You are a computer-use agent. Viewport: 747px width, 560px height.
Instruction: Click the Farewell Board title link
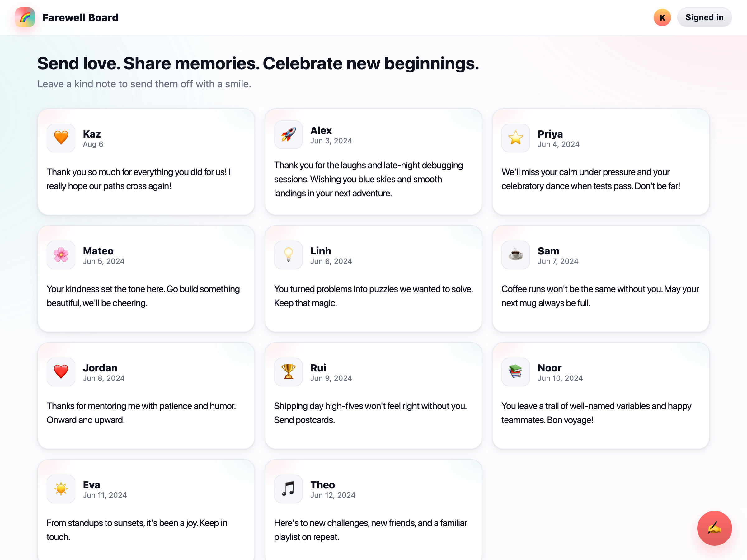click(x=80, y=17)
